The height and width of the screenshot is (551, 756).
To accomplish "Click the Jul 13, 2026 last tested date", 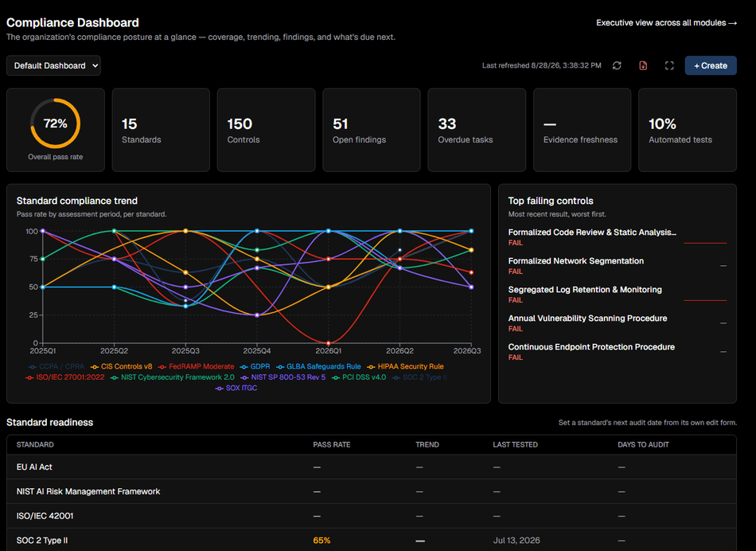I will [516, 541].
